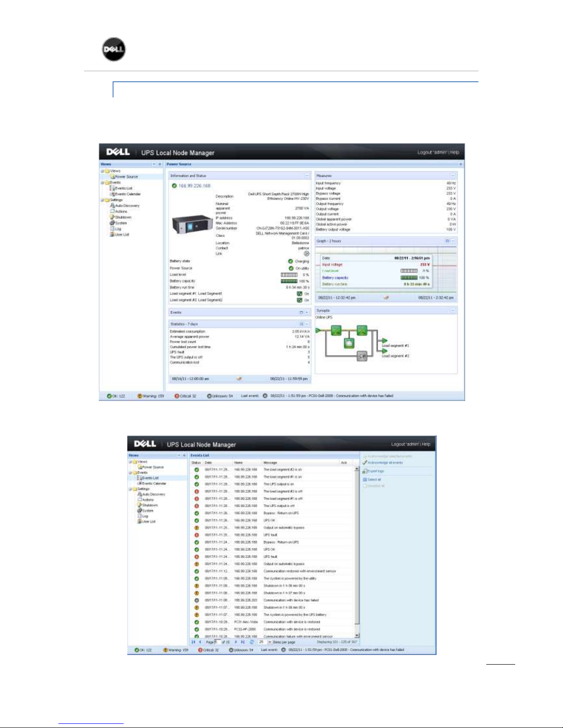Collapse the Settings folder in Power Source window
This screenshot has height=728, width=563.
coord(102,200)
